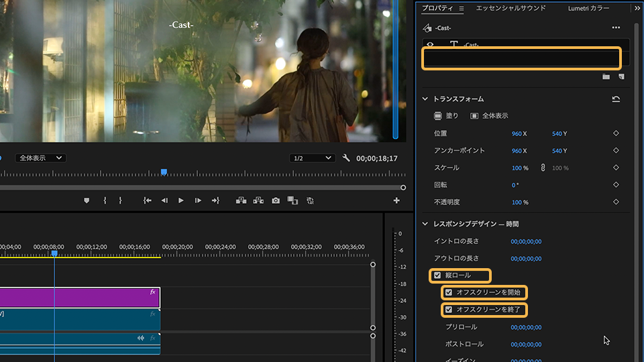Click the new group folder icon
The width and height of the screenshot is (644, 362).
[606, 77]
